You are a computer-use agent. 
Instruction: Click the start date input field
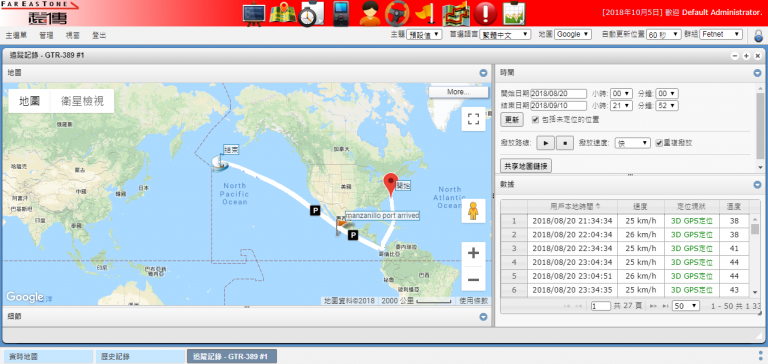coord(558,94)
